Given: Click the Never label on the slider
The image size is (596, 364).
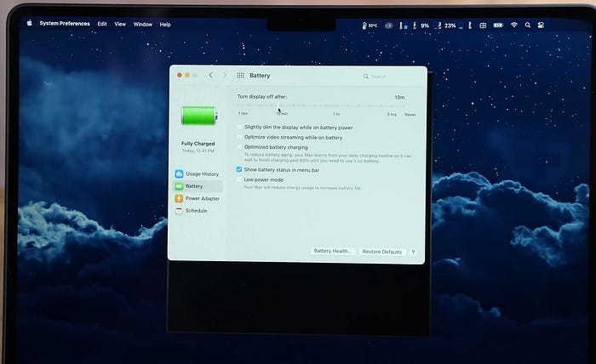Looking at the screenshot, I should pyautogui.click(x=410, y=114).
